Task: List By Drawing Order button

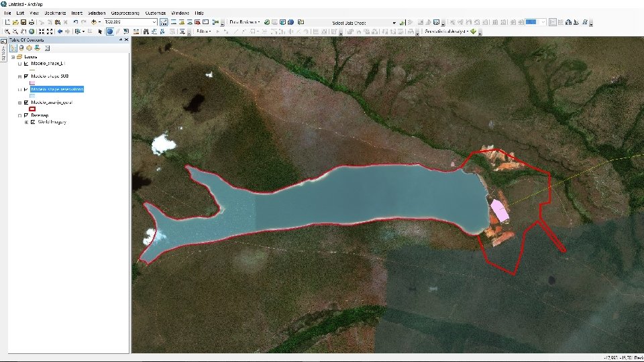Action: 13,48
